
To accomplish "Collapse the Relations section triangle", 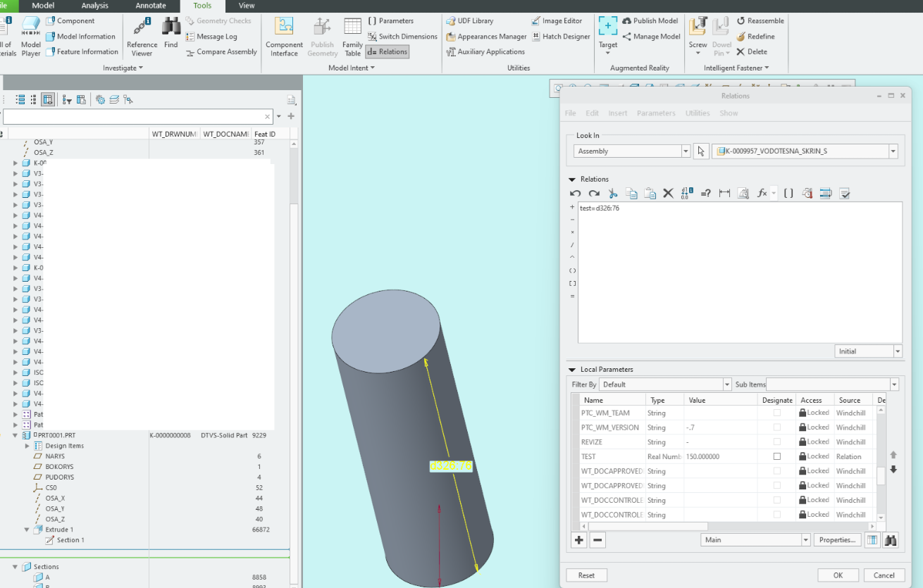I will pos(571,180).
